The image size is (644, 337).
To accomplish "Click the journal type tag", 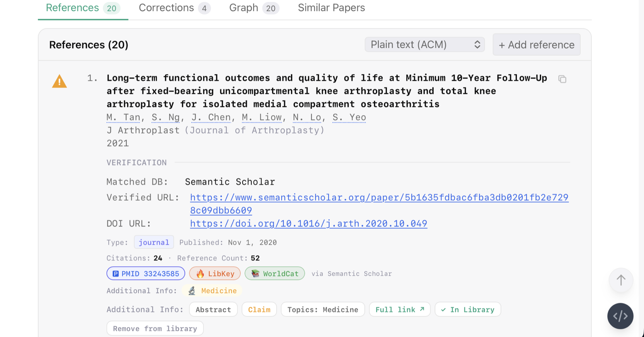I will tap(154, 242).
